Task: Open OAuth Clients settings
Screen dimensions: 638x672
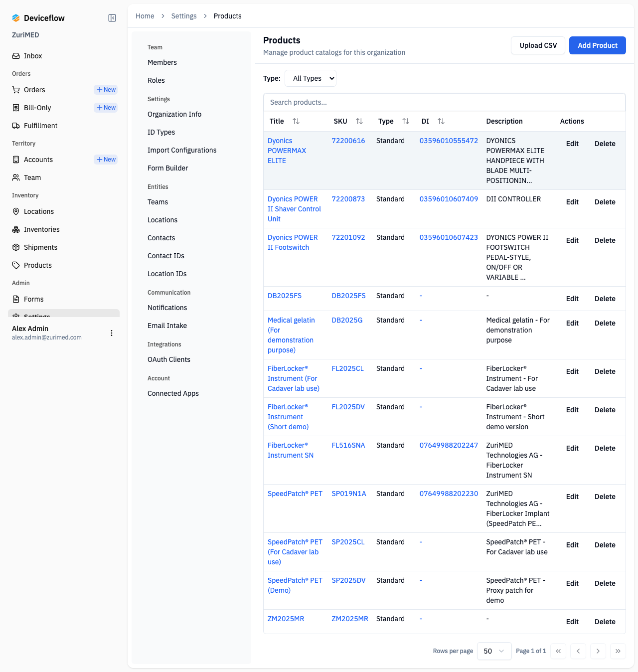Action: [169, 359]
